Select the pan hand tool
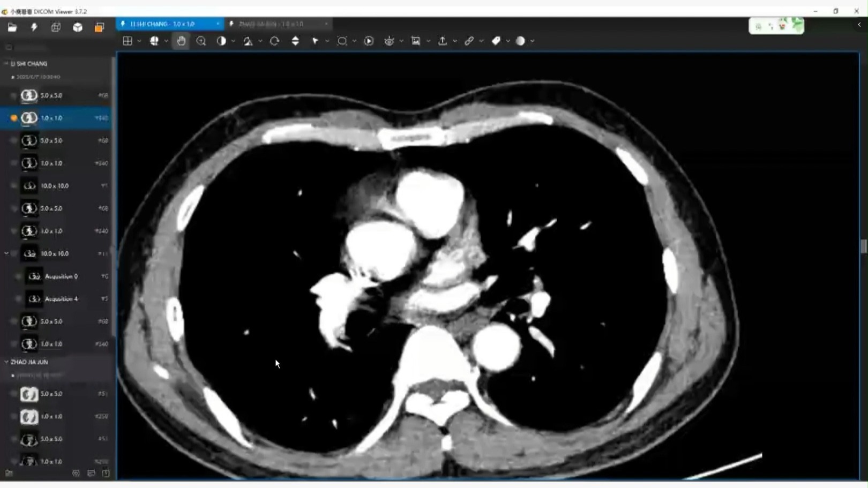Image resolution: width=868 pixels, height=488 pixels. tap(181, 41)
